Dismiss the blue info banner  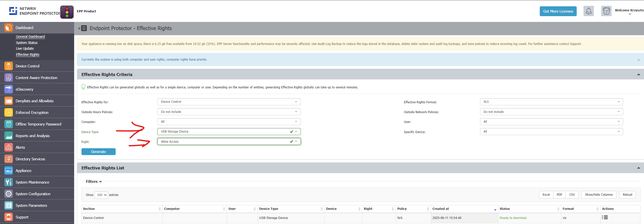(x=638, y=60)
